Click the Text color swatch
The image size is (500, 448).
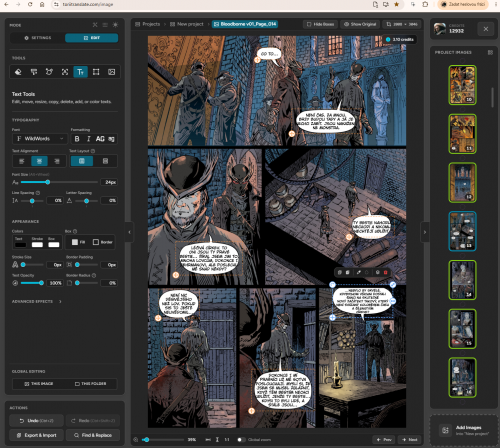20,244
